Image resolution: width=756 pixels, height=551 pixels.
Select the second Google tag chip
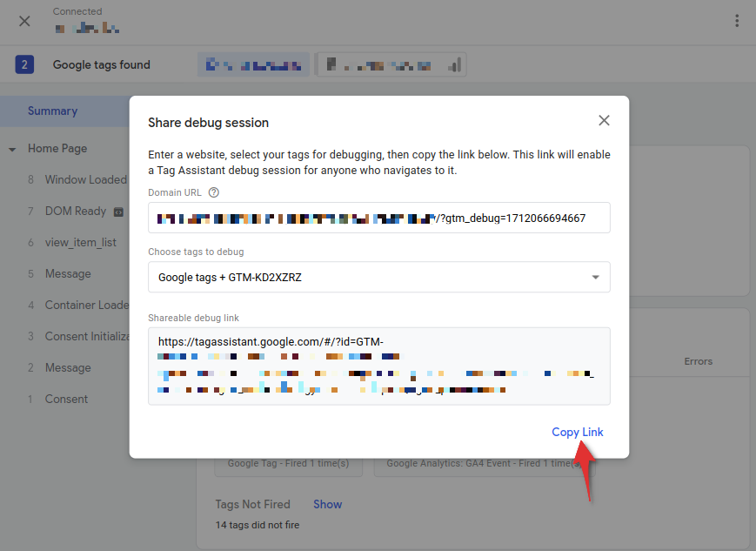391,64
